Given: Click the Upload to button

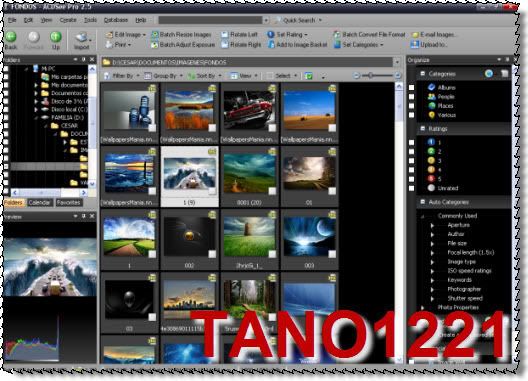Looking at the screenshot, I should click(429, 44).
